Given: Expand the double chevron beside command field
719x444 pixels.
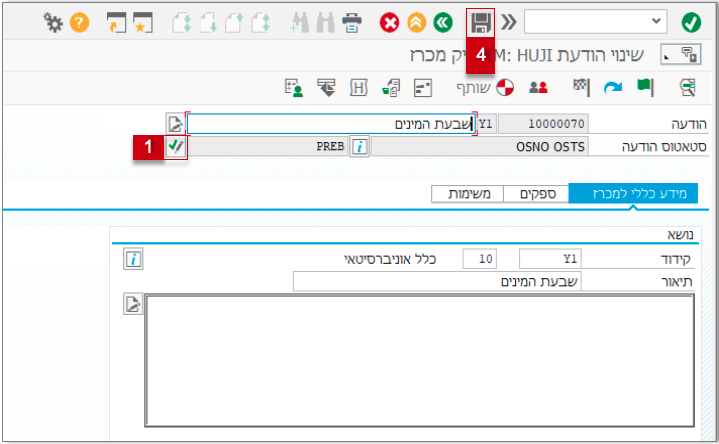Looking at the screenshot, I should point(509,21).
